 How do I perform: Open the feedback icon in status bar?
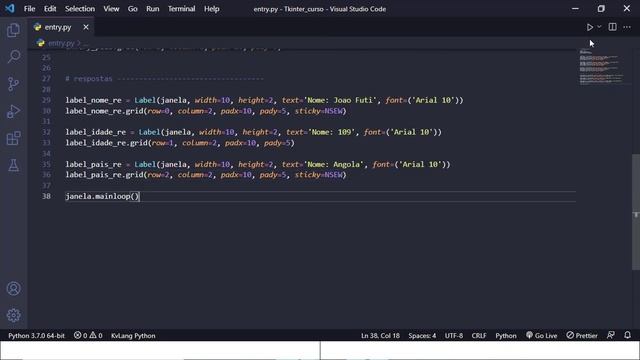611,335
